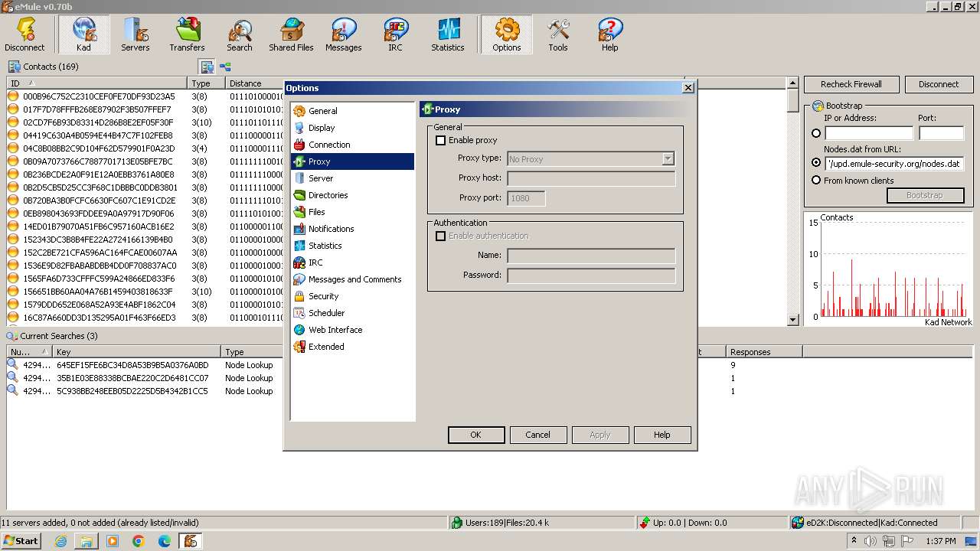Image resolution: width=980 pixels, height=551 pixels.
Task: Click contacts list scroll down arrow
Action: (793, 320)
